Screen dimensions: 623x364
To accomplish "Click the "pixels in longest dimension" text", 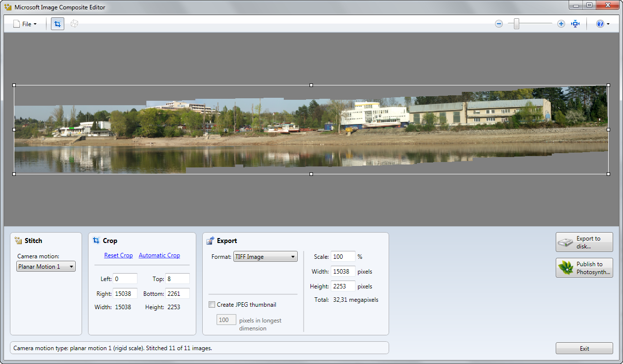I will click(260, 324).
